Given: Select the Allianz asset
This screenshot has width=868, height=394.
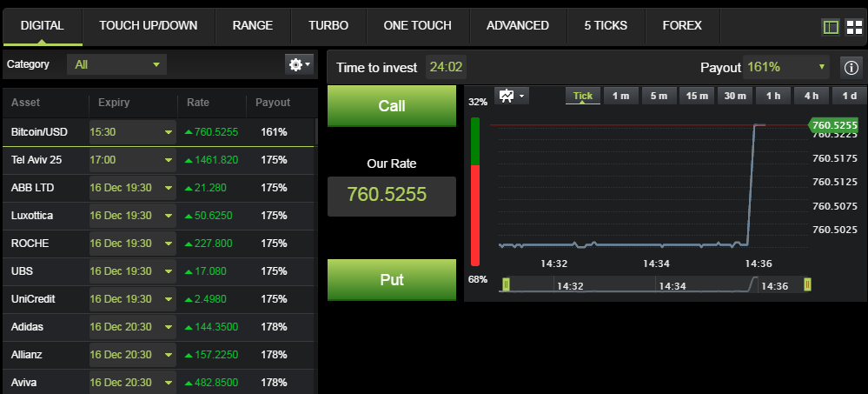Looking at the screenshot, I should pyautogui.click(x=27, y=355).
